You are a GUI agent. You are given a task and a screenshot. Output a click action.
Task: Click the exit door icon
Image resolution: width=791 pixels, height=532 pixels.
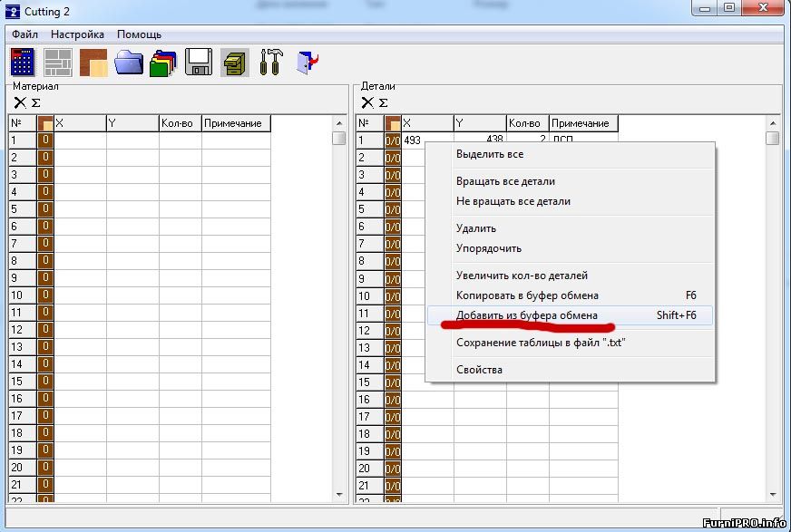(x=307, y=63)
